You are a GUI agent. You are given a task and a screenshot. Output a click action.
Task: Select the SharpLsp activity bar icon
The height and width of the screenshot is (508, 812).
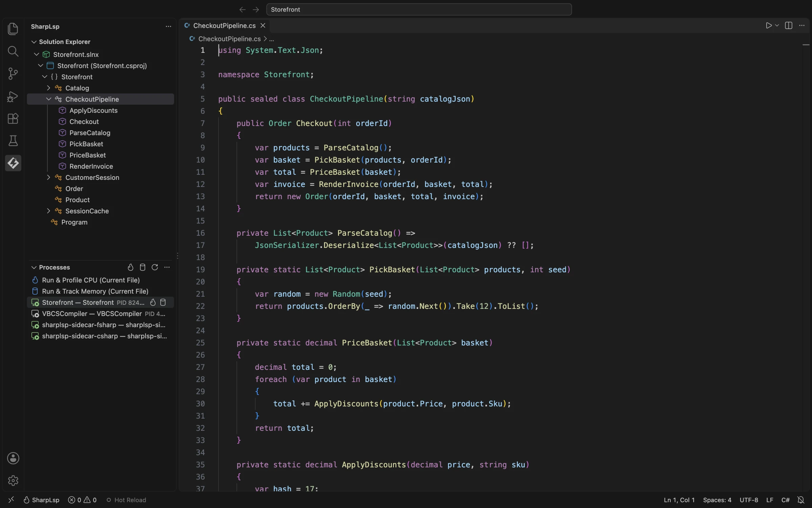point(13,163)
